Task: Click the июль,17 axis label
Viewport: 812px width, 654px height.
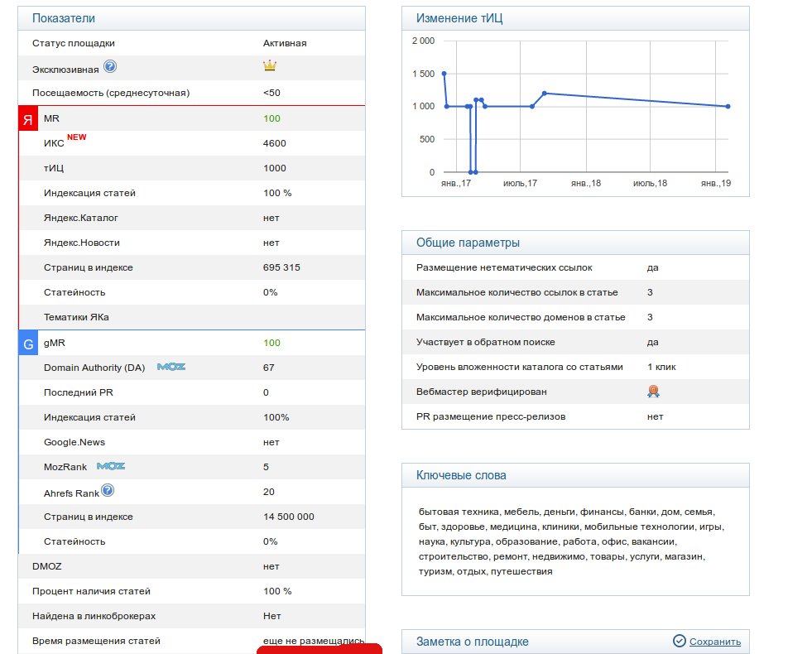Action: (520, 183)
